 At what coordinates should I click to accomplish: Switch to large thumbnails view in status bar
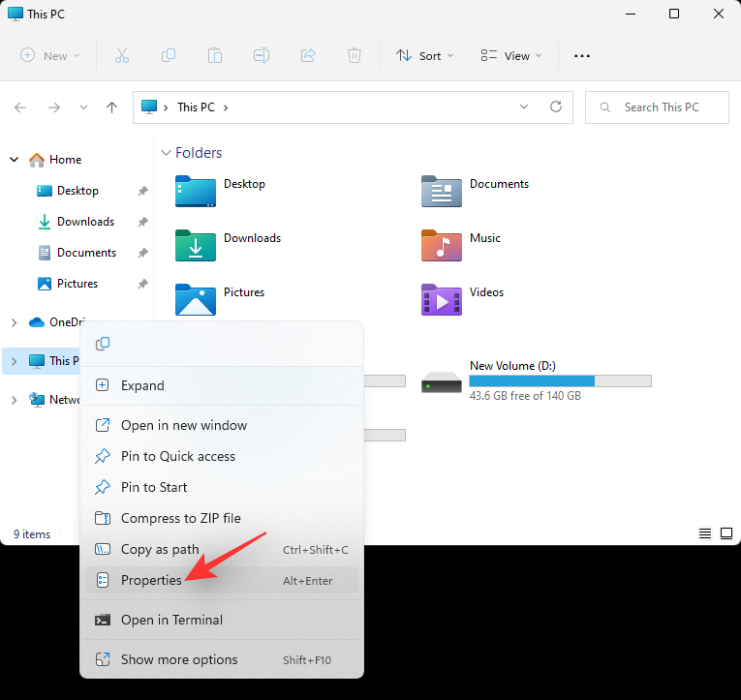[x=726, y=533]
